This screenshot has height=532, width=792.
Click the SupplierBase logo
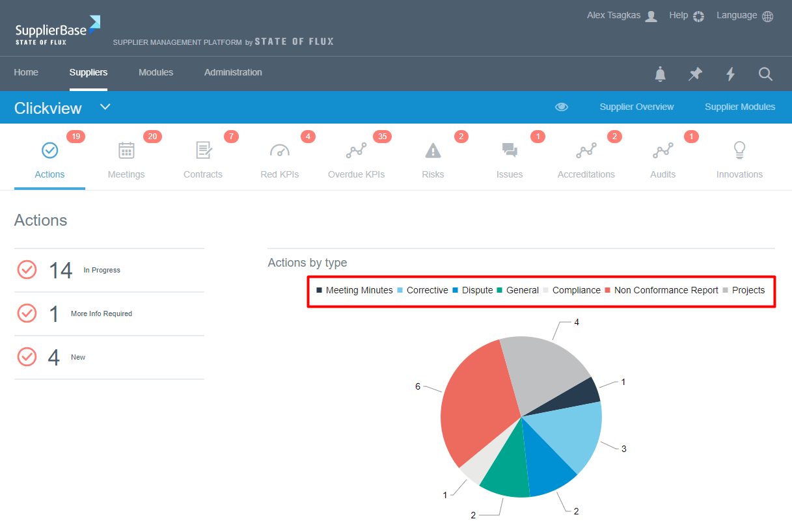[x=57, y=31]
